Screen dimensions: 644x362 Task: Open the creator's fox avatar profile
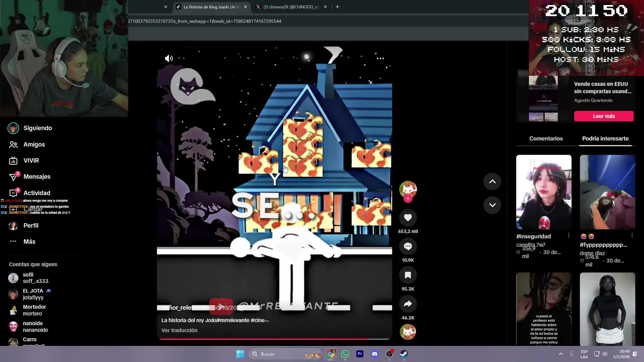click(x=408, y=189)
